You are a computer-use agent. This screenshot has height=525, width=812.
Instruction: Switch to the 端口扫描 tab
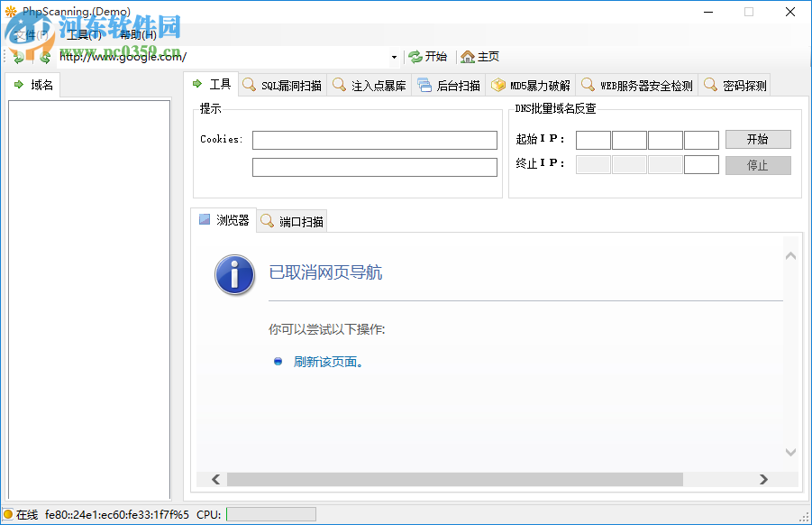[291, 220]
